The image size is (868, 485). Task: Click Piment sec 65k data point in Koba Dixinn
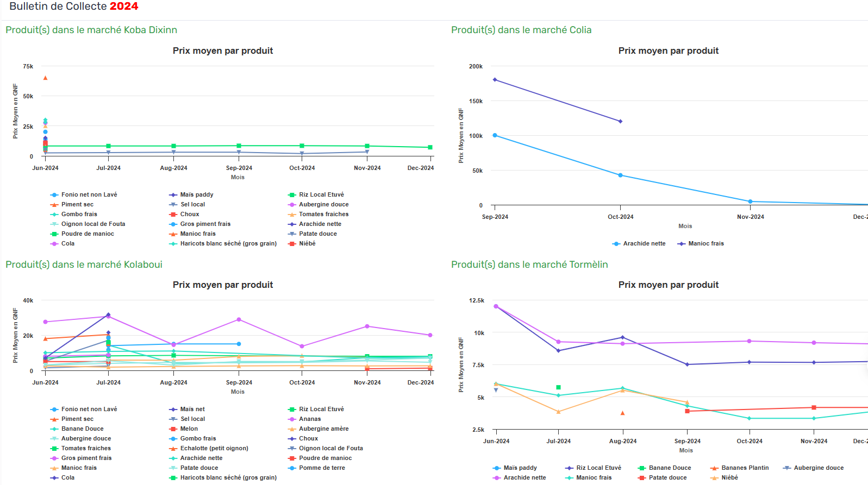point(45,78)
